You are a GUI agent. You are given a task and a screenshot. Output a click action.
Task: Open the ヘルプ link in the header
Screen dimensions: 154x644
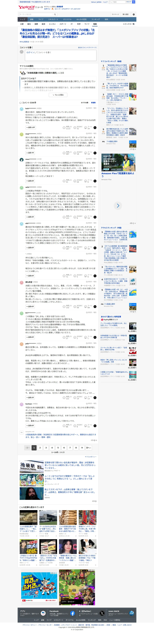coord(105,2)
